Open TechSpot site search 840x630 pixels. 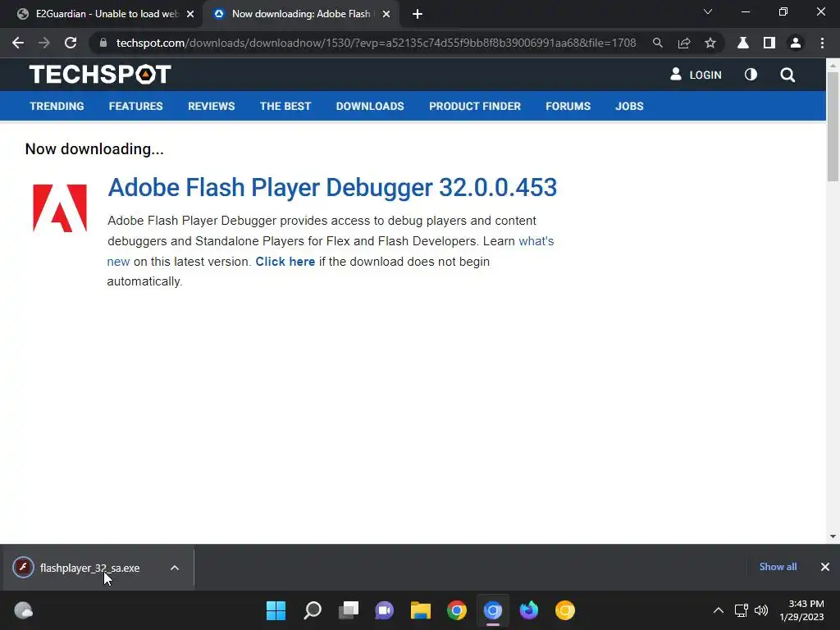[787, 75]
